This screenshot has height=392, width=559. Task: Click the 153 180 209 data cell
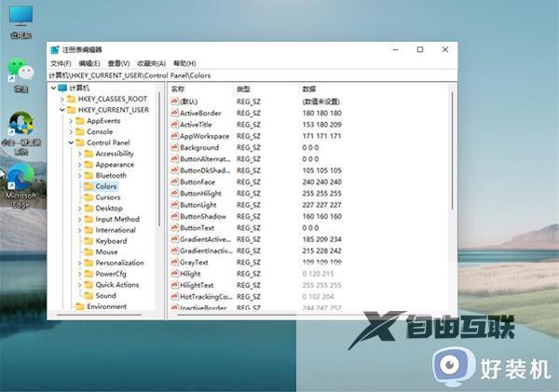pyautogui.click(x=322, y=125)
